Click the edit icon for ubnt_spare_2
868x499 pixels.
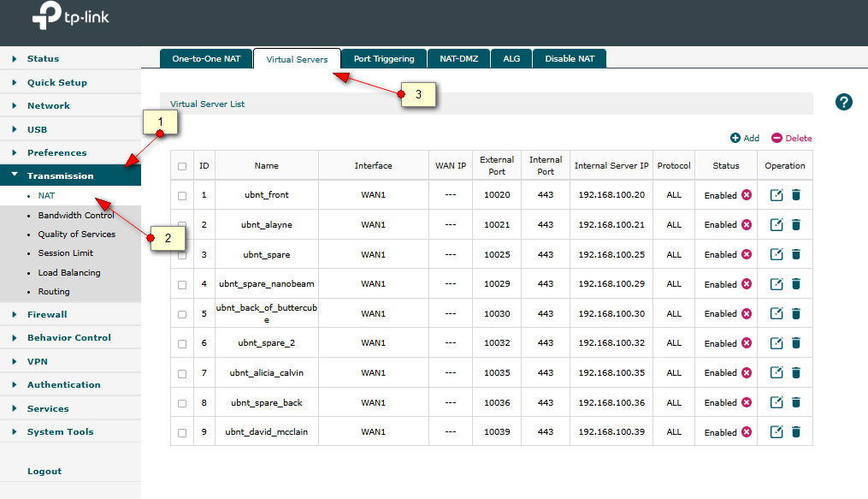point(776,343)
